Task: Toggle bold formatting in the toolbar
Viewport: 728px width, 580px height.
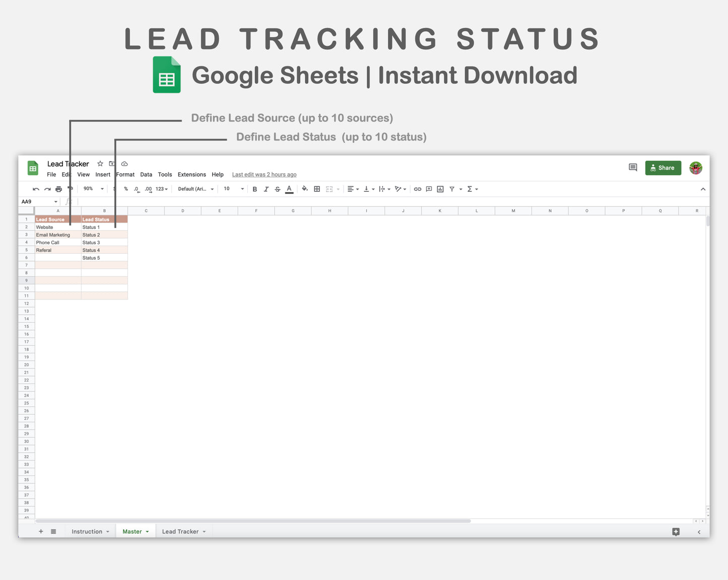Action: pos(255,189)
